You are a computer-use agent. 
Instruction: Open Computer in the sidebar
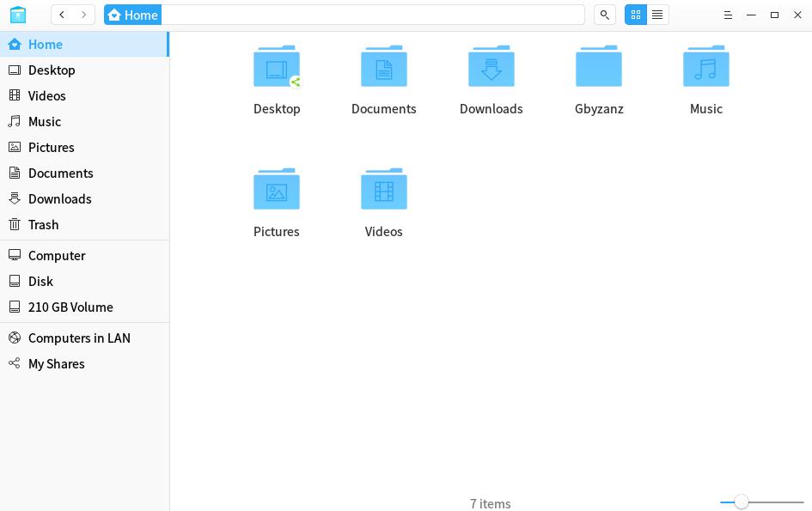click(84, 255)
